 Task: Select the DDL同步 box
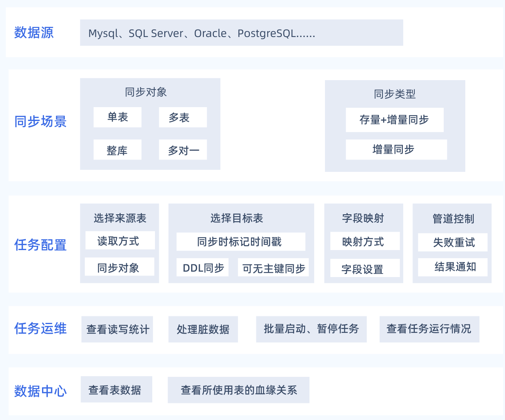(x=203, y=267)
